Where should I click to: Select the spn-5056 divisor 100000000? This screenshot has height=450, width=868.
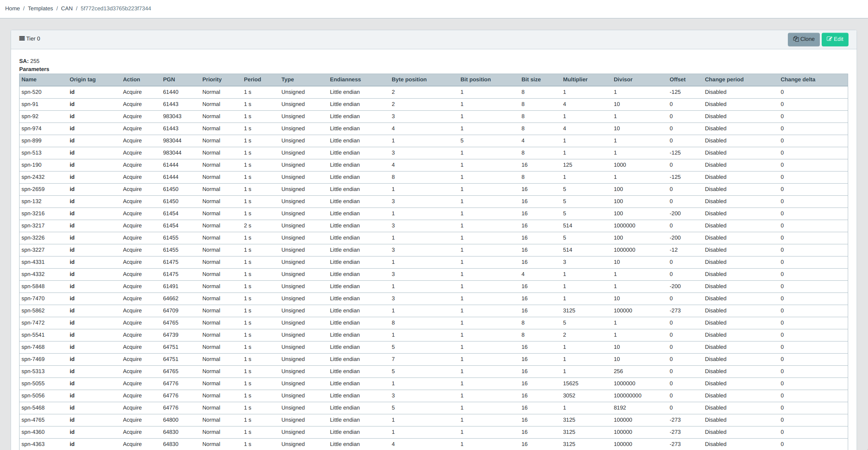pos(627,396)
